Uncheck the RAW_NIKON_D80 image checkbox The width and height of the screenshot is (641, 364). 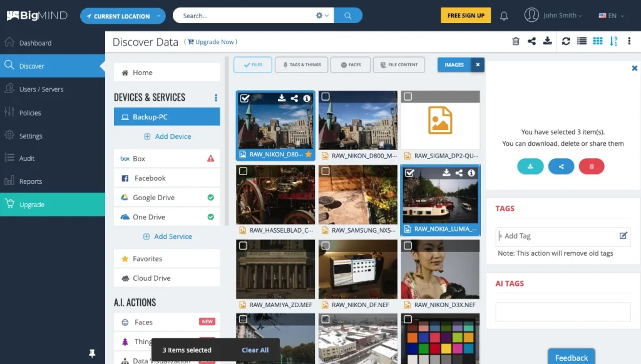pyautogui.click(x=245, y=98)
